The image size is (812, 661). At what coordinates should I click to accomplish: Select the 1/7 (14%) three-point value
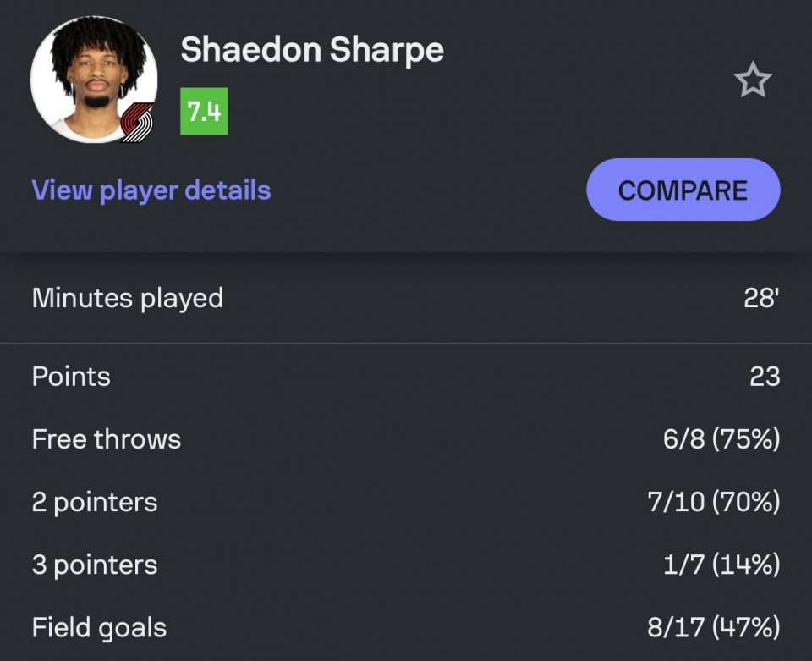point(721,565)
